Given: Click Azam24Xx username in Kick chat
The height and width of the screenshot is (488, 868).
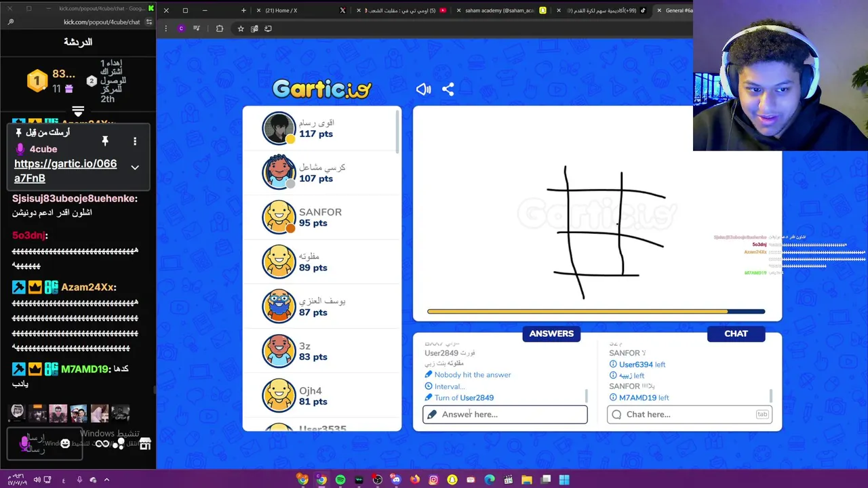Looking at the screenshot, I should pyautogui.click(x=87, y=287).
